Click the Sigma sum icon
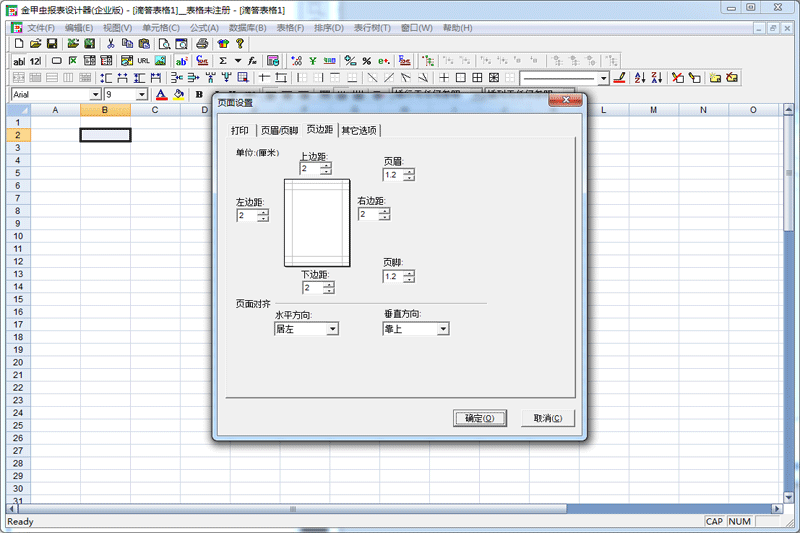The image size is (800, 533). pyautogui.click(x=223, y=61)
